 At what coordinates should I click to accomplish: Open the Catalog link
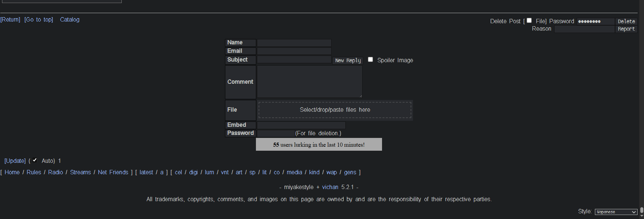pyautogui.click(x=70, y=20)
